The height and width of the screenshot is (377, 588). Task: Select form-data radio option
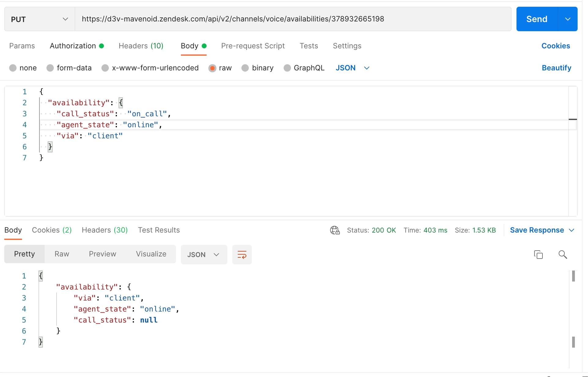point(50,68)
